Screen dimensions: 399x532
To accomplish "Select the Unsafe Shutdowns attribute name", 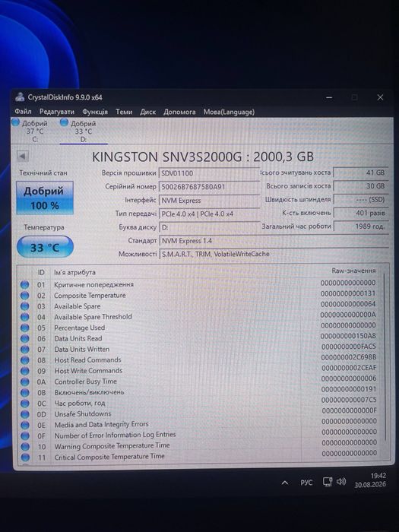I will (83, 414).
